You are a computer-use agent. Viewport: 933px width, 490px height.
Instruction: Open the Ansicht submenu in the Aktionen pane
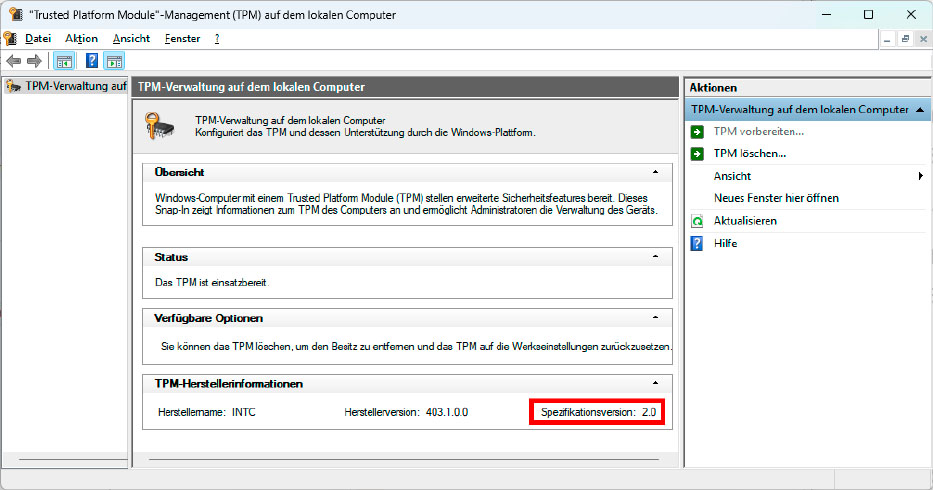coord(732,176)
